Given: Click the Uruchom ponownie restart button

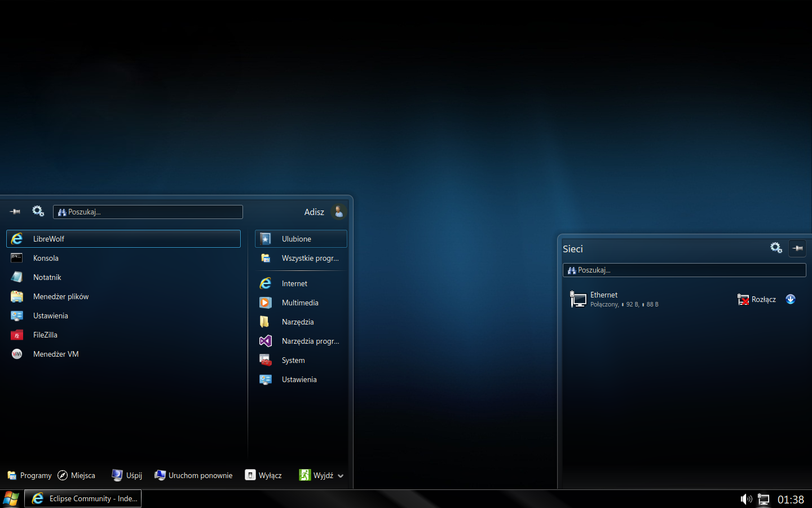Looking at the screenshot, I should 193,475.
